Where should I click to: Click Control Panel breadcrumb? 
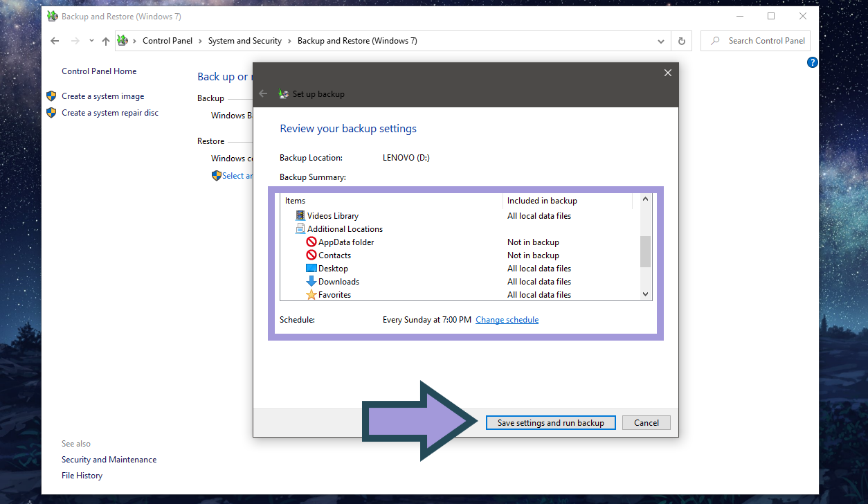tap(168, 41)
